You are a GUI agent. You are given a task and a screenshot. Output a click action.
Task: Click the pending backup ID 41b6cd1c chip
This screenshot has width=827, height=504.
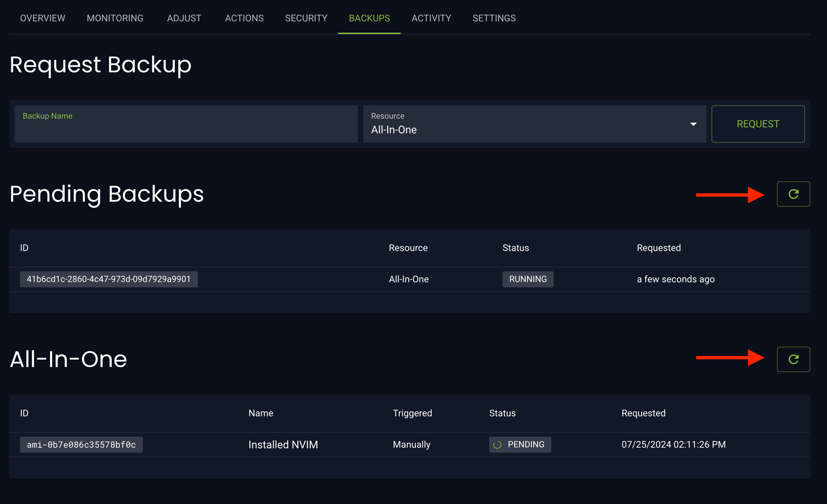109,279
